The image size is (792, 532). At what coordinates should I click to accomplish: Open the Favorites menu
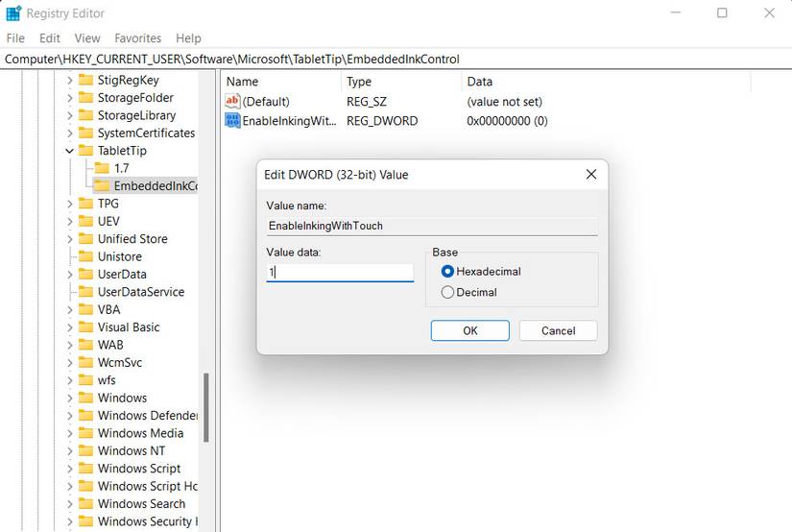tap(138, 38)
